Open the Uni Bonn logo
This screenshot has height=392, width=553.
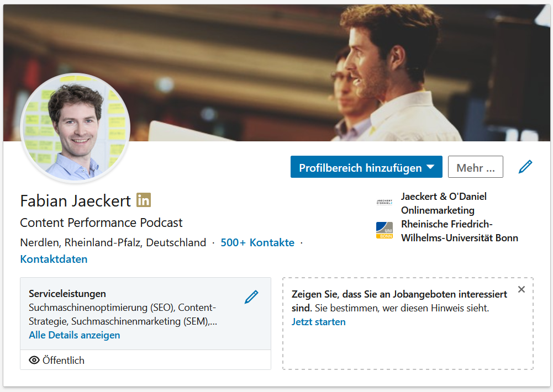click(385, 230)
